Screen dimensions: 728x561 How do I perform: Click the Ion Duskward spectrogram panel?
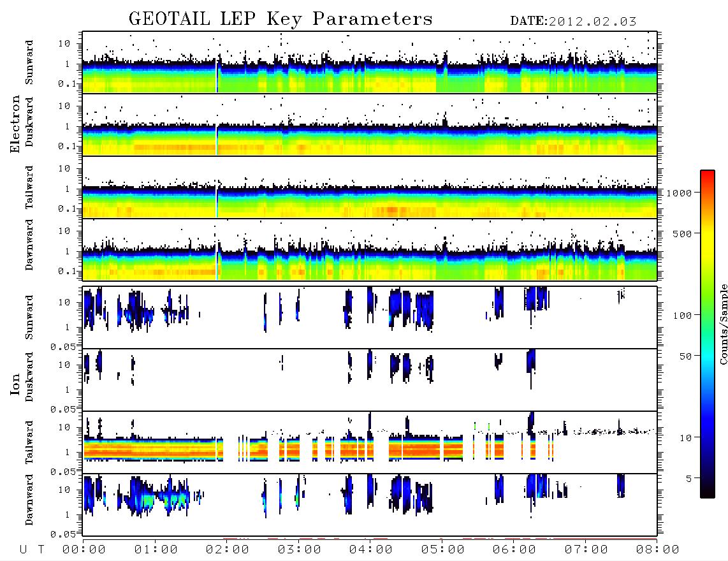pos(370,380)
